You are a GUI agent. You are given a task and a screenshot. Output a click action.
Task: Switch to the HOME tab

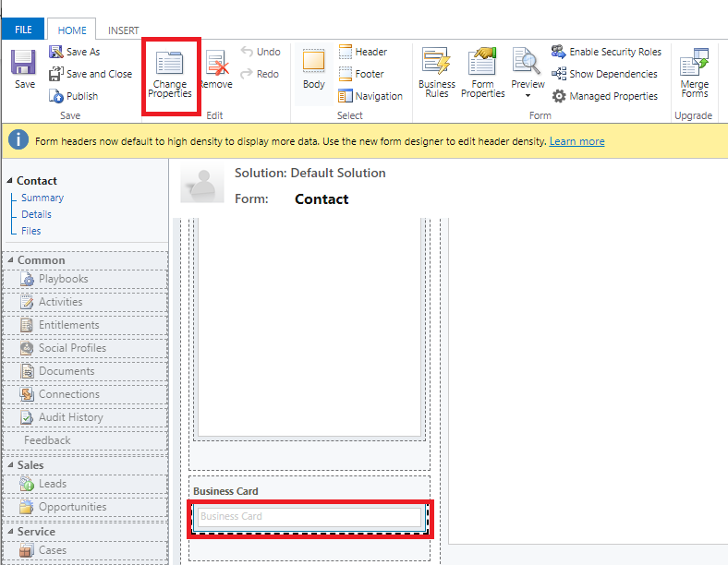click(x=72, y=30)
